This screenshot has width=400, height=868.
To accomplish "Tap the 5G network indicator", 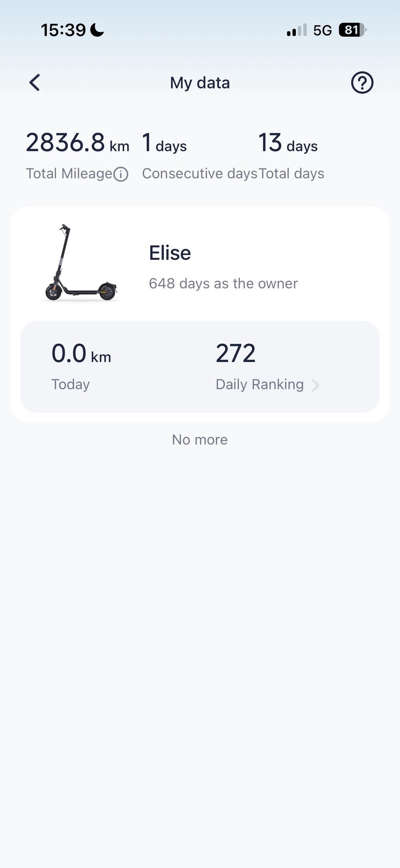I will [322, 30].
